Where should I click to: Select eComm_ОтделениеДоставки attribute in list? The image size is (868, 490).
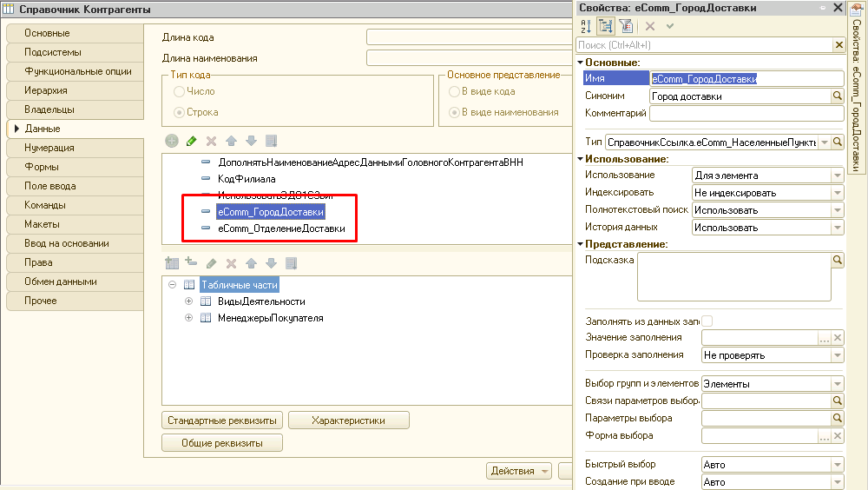[x=281, y=228]
